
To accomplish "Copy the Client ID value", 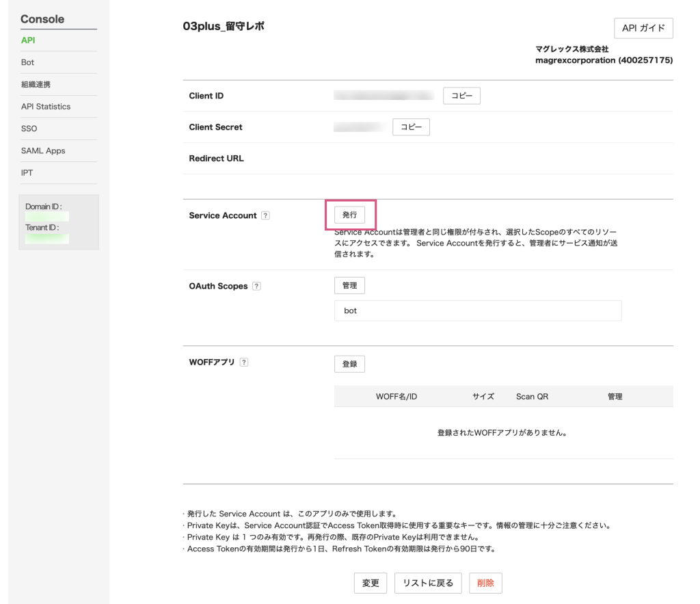I will click(461, 96).
